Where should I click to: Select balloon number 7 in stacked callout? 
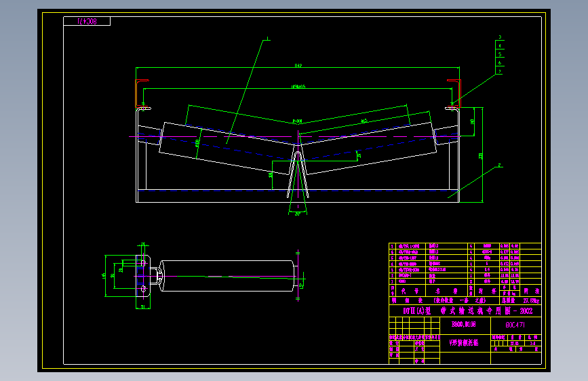(500, 71)
